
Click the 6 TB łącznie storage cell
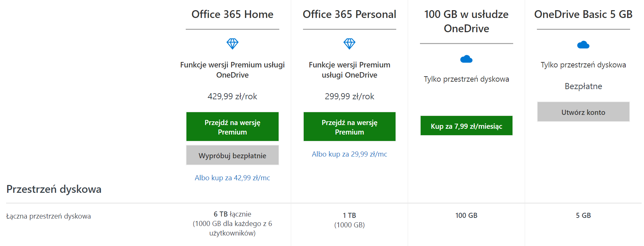(x=233, y=223)
